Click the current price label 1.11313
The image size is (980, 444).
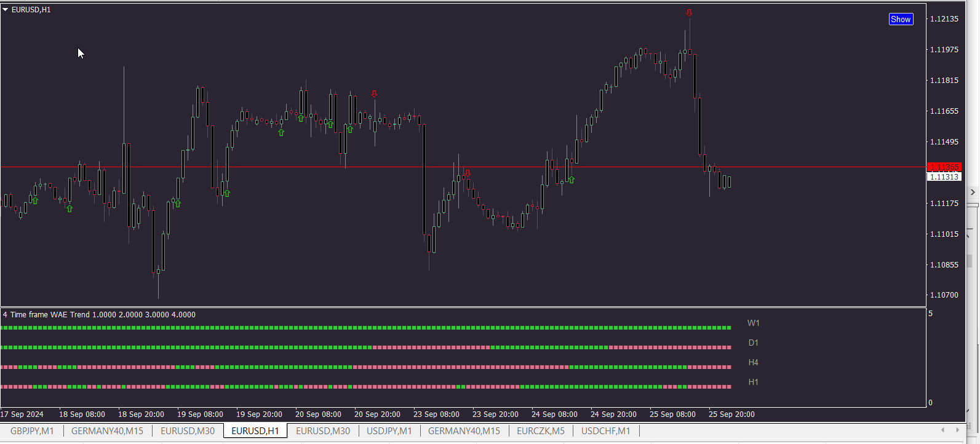(x=944, y=176)
